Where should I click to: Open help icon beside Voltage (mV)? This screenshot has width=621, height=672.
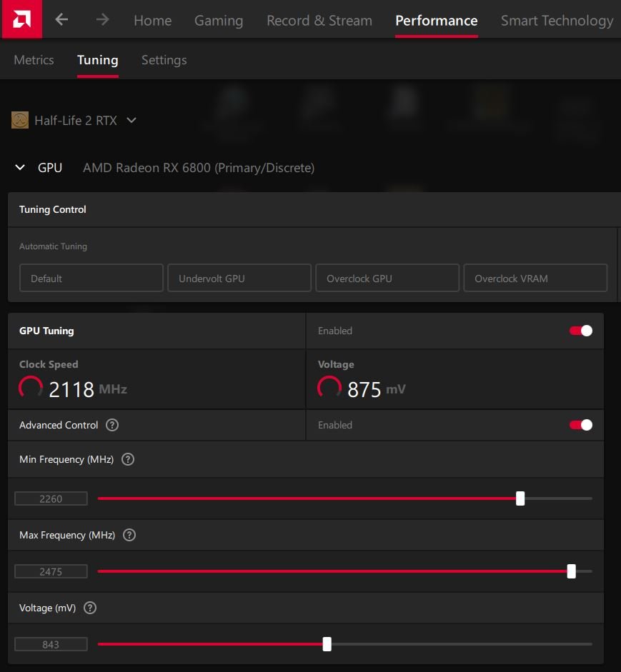pyautogui.click(x=90, y=608)
